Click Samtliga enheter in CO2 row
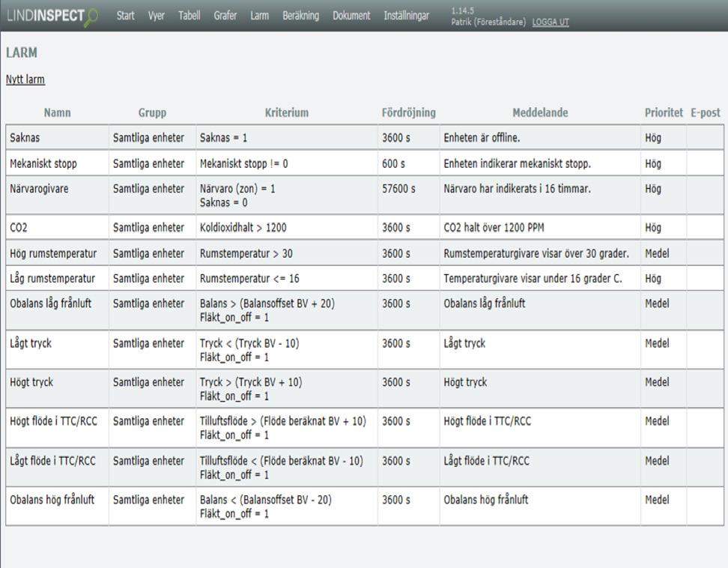728x568 pixels. (148, 228)
